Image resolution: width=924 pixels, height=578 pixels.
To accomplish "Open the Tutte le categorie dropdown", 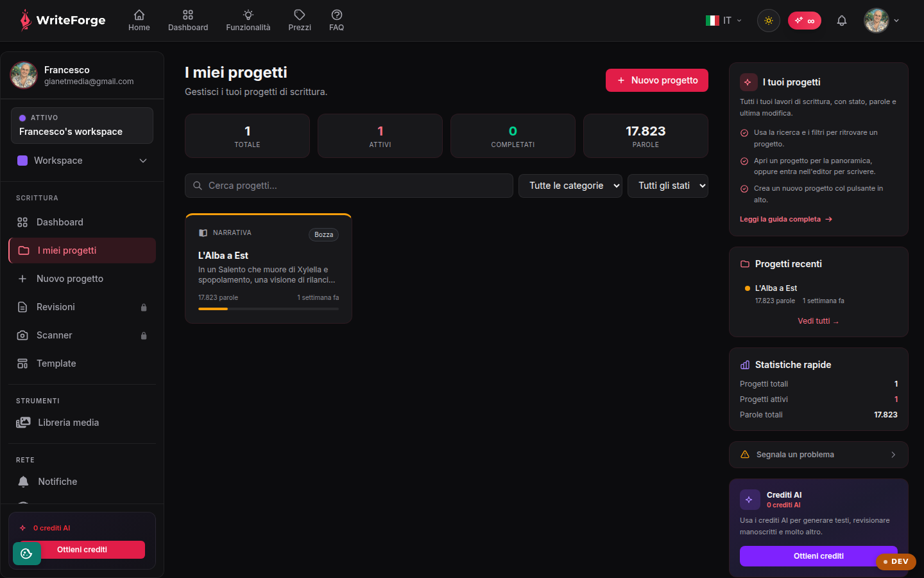I will 570,186.
